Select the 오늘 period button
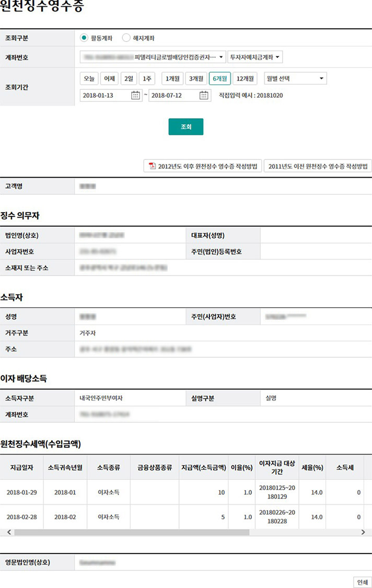Viewport: 372px width, 588px height. [x=89, y=79]
